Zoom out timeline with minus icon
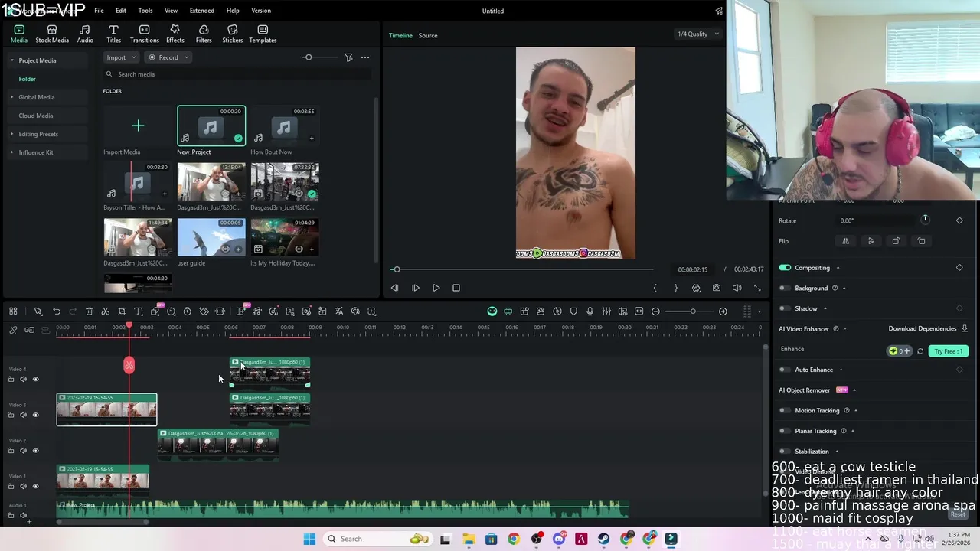 655,311
